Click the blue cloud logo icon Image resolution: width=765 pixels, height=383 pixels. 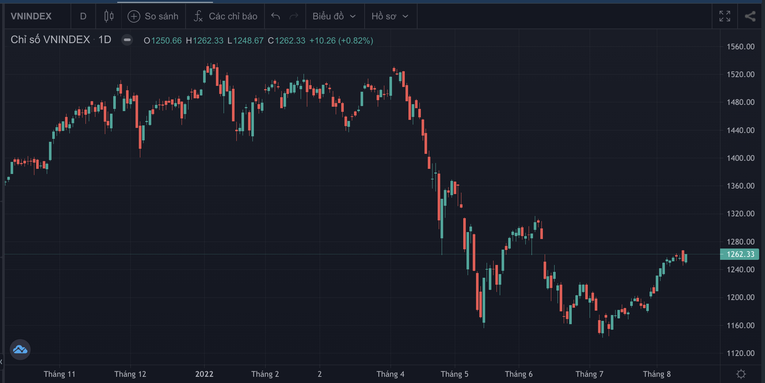tap(20, 349)
